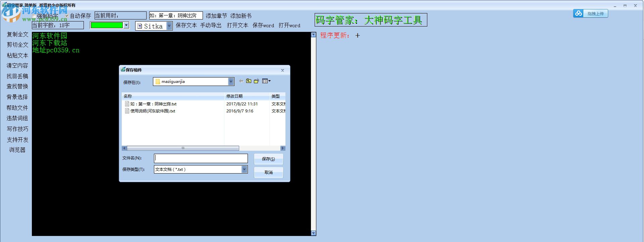Viewport: 644px width, 242px height.
Task: Go up one folder level
Action: (x=249, y=81)
